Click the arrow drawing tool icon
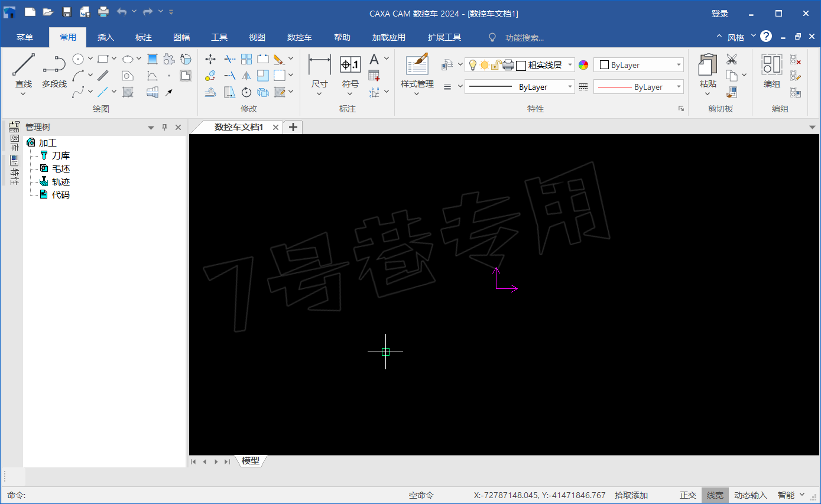The width and height of the screenshot is (821, 504). point(169,92)
